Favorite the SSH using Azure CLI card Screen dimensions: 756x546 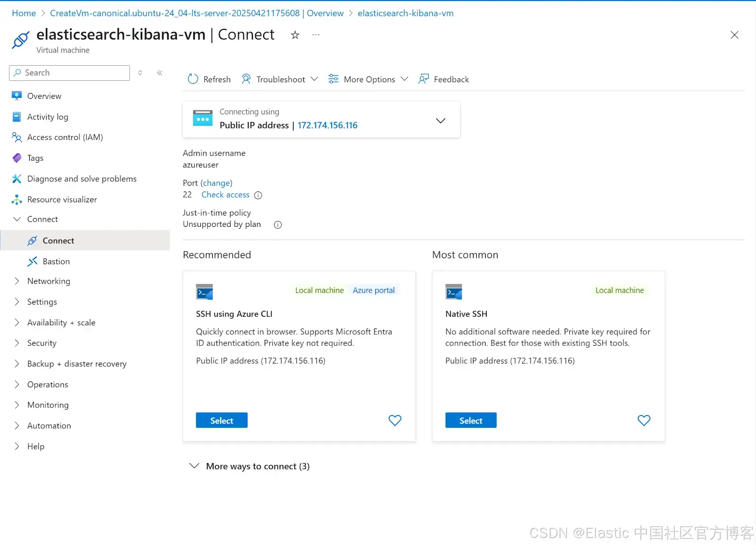click(395, 420)
